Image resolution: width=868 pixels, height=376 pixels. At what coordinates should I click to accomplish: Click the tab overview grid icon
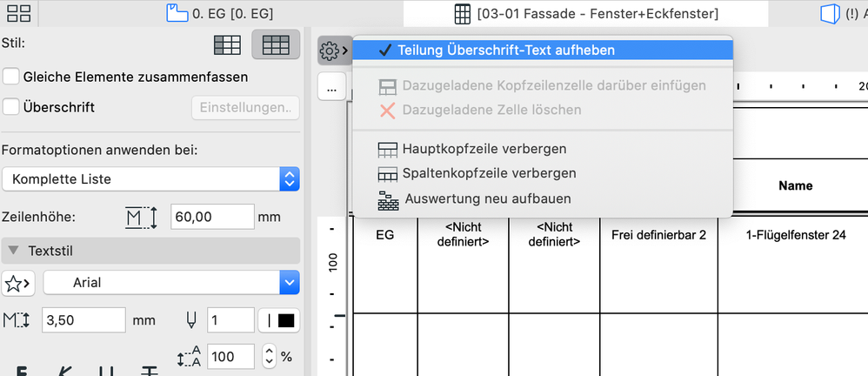click(x=18, y=14)
